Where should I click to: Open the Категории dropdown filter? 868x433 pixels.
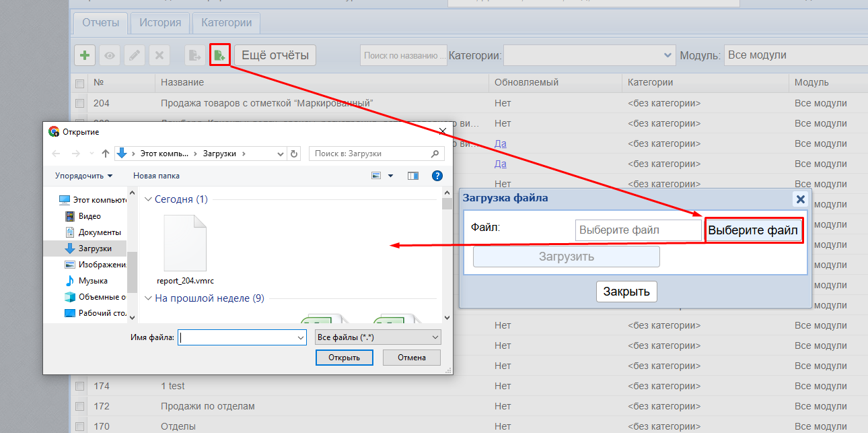coord(589,55)
